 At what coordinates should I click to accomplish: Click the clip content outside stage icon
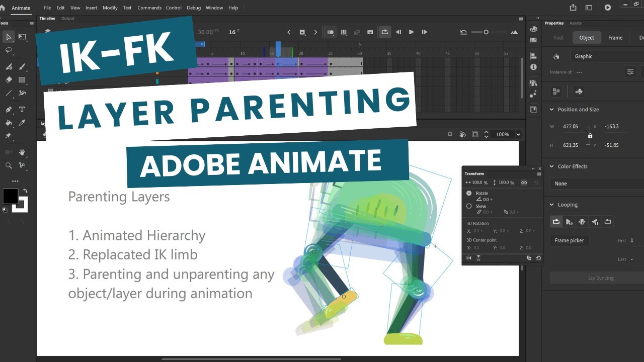point(475,134)
